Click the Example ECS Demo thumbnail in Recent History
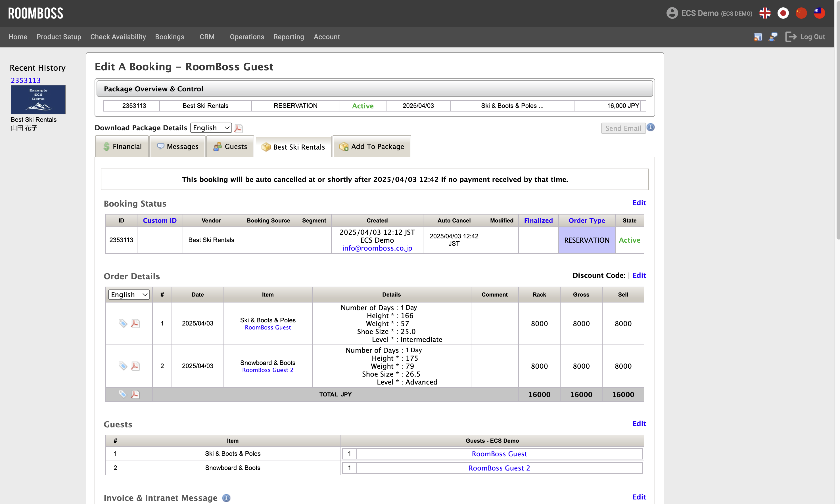840x504 pixels. (38, 100)
